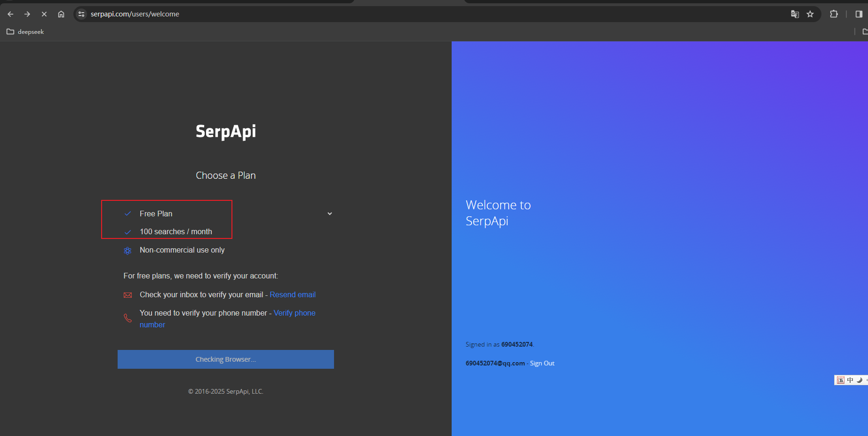Click the SerpApi logo heading
Viewport: 868px width, 436px height.
[x=226, y=131]
